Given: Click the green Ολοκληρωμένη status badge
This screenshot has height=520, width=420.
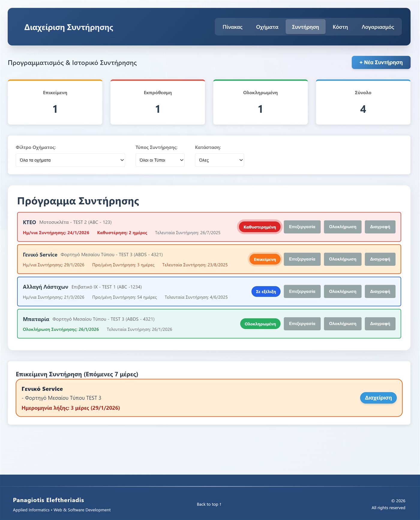Looking at the screenshot, I should tap(260, 324).
